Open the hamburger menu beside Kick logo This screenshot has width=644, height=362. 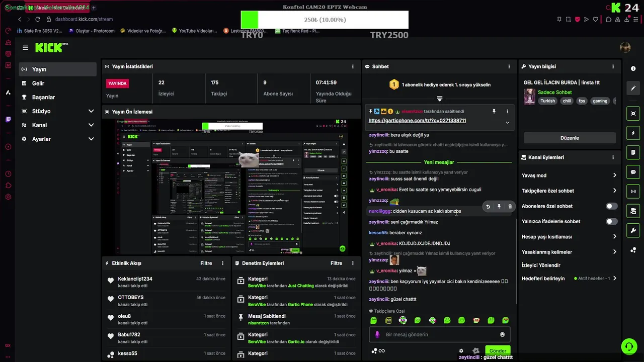25,48
